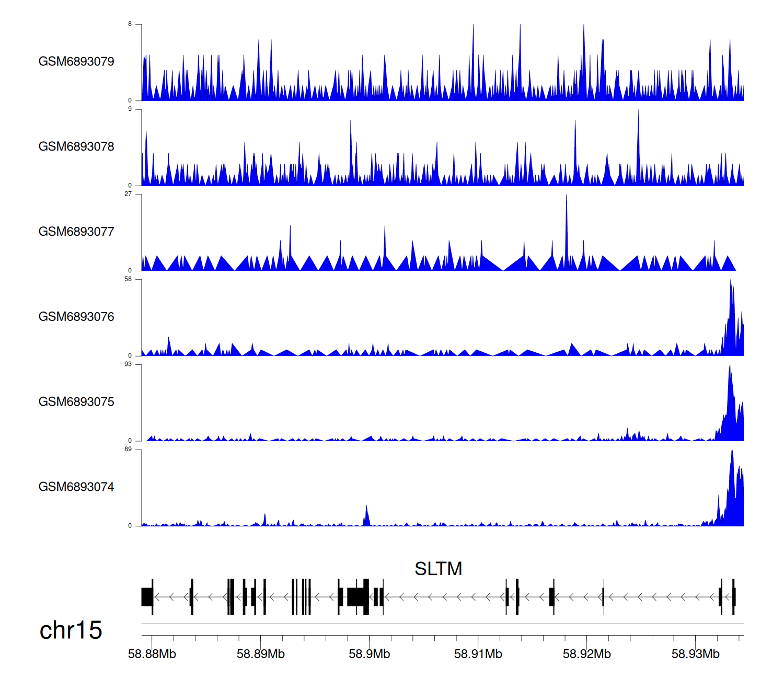
Task: Select the 58.93Mb position label
Action: (696, 654)
